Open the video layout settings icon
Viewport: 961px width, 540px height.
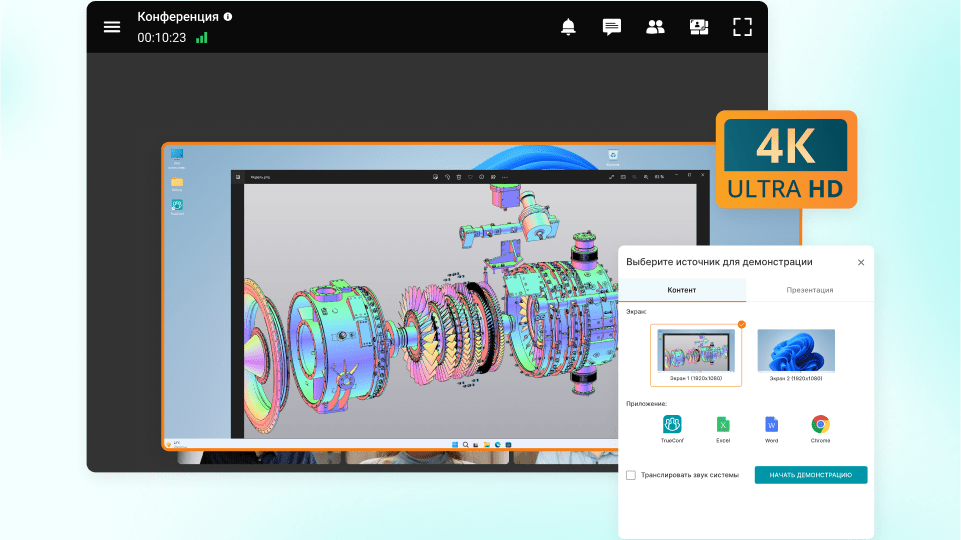[699, 27]
